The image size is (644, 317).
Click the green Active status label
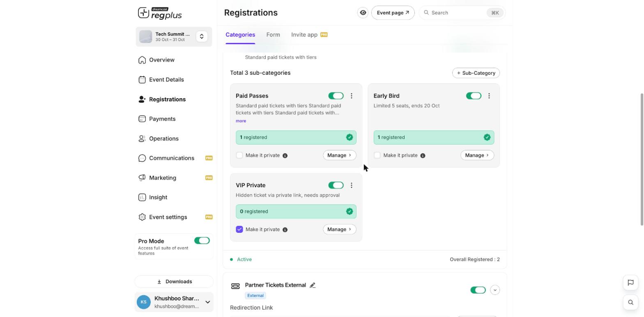pos(244,260)
